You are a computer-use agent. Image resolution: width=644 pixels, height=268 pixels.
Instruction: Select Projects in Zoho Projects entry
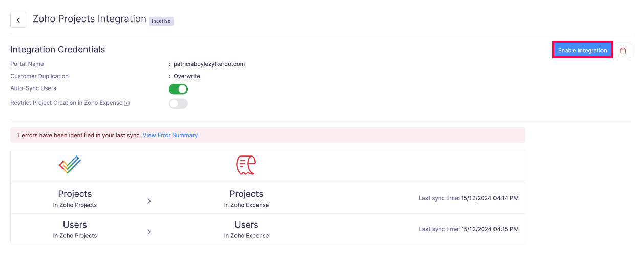pos(75,198)
